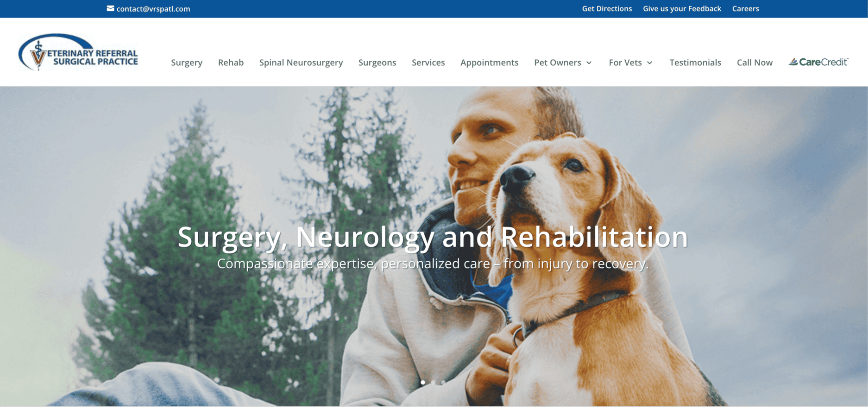Open the Surgery menu item
The height and width of the screenshot is (409, 868).
187,63
